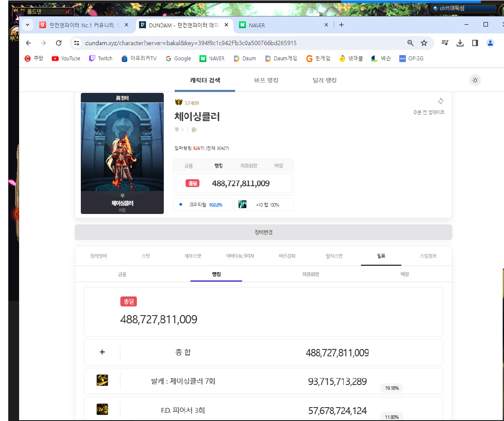The image size is (504, 421).
Task: Click the F.D. 피어서 skill icon
Action: click(102, 409)
